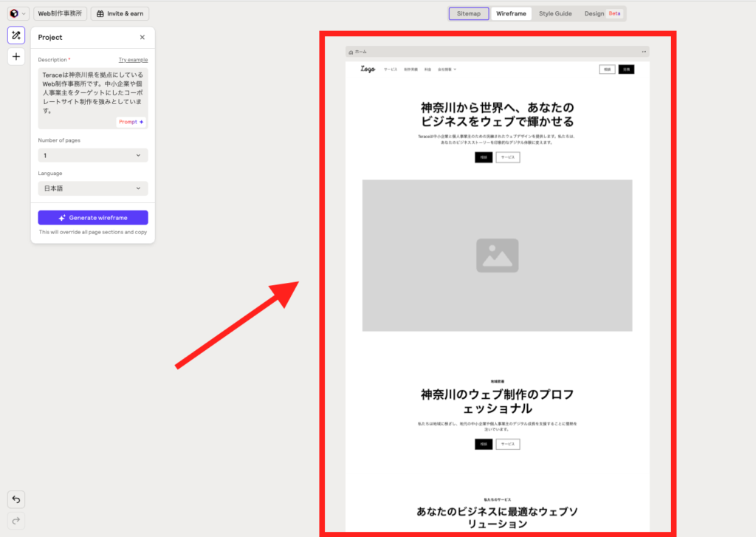The width and height of the screenshot is (756, 537).
Task: Switch to the Sitemap tab
Action: pos(469,13)
